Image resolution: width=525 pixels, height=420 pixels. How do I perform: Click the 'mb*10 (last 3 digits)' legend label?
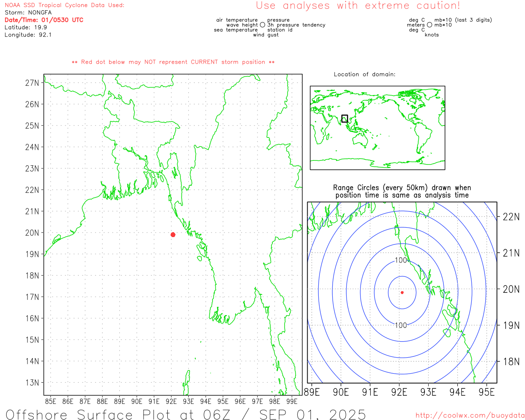pos(463,20)
